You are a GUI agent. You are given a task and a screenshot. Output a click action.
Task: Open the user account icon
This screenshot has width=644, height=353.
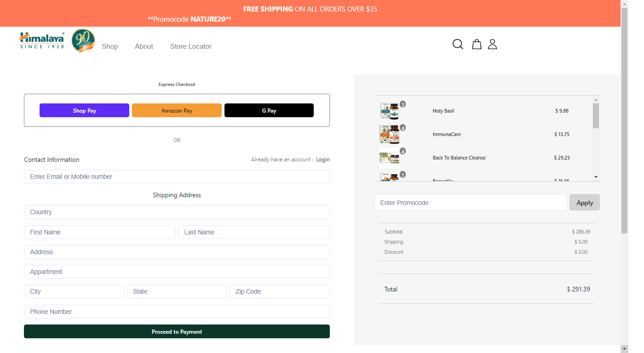492,44
